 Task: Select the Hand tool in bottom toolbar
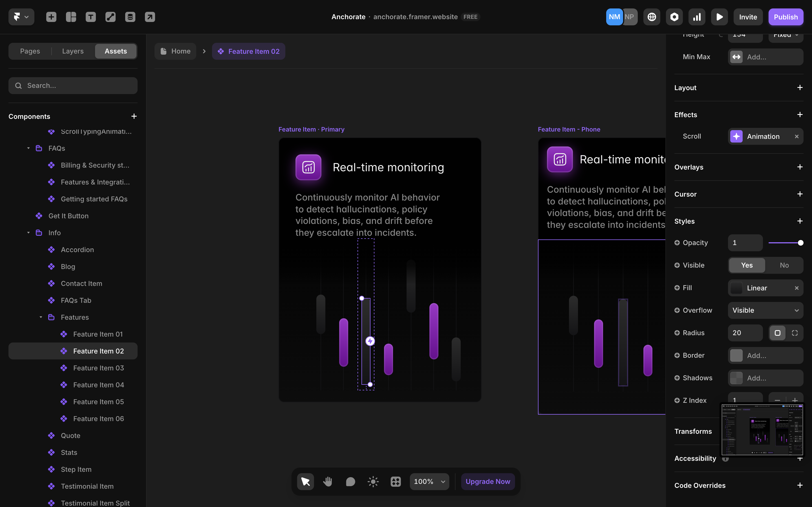(x=328, y=482)
